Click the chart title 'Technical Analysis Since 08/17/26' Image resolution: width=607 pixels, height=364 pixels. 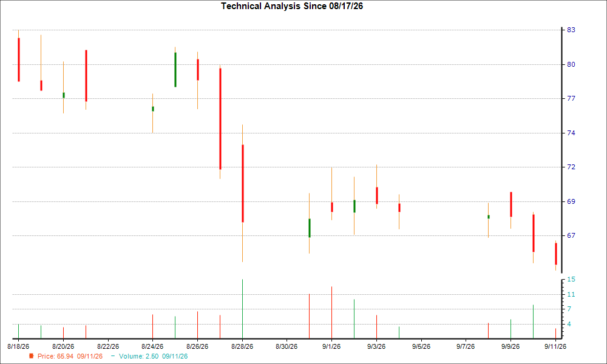click(x=292, y=6)
